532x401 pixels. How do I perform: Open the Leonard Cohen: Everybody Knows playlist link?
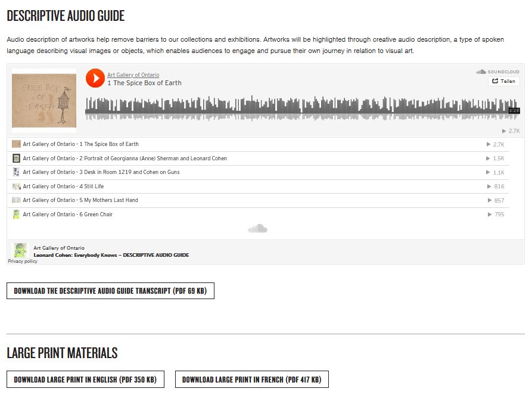point(111,255)
